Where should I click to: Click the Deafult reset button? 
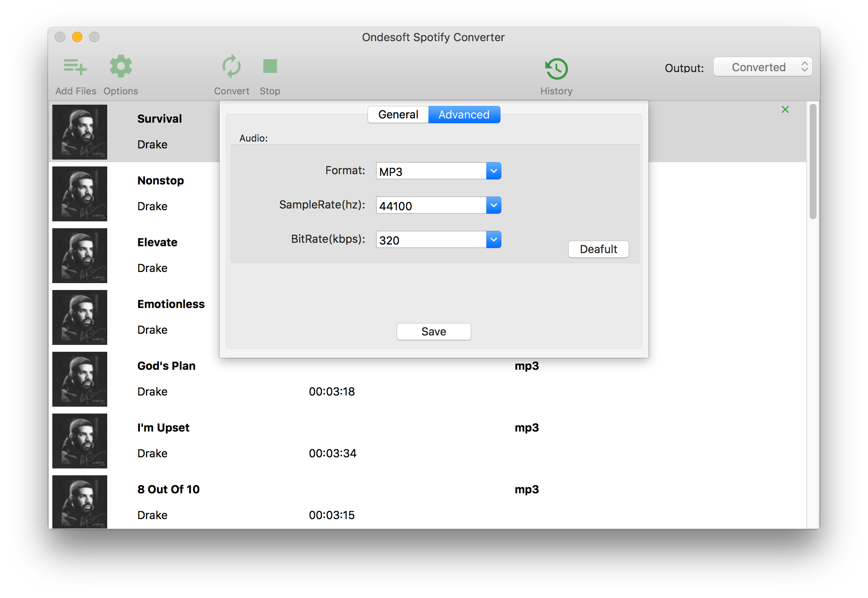[x=597, y=249]
